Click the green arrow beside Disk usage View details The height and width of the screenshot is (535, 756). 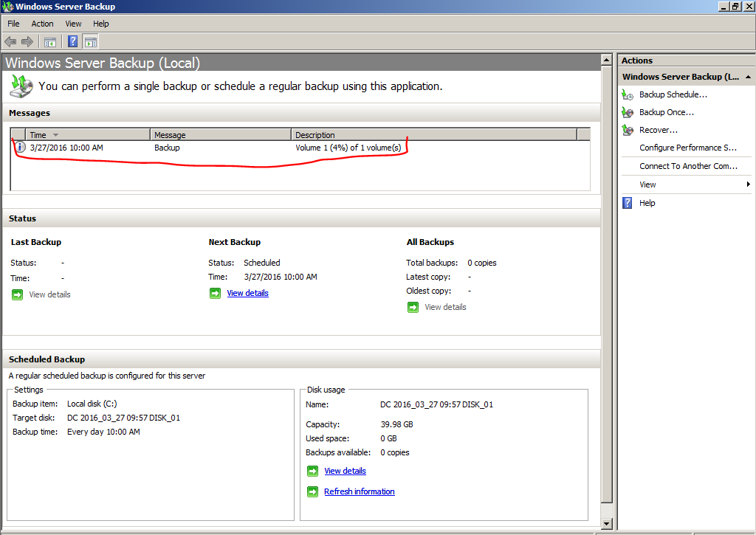click(x=313, y=471)
